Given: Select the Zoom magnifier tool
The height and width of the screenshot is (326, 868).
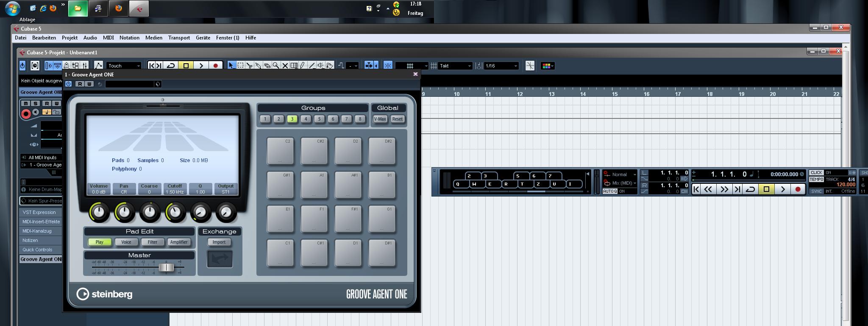Looking at the screenshot, I should pos(276,65).
